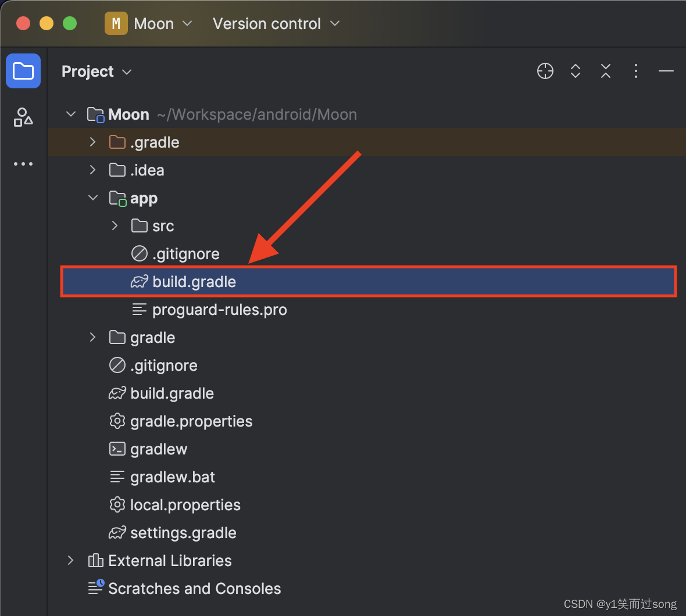Screen dimensions: 686x616
Task: Click Expand All icon in Project toolbar
Action: pyautogui.click(x=576, y=71)
